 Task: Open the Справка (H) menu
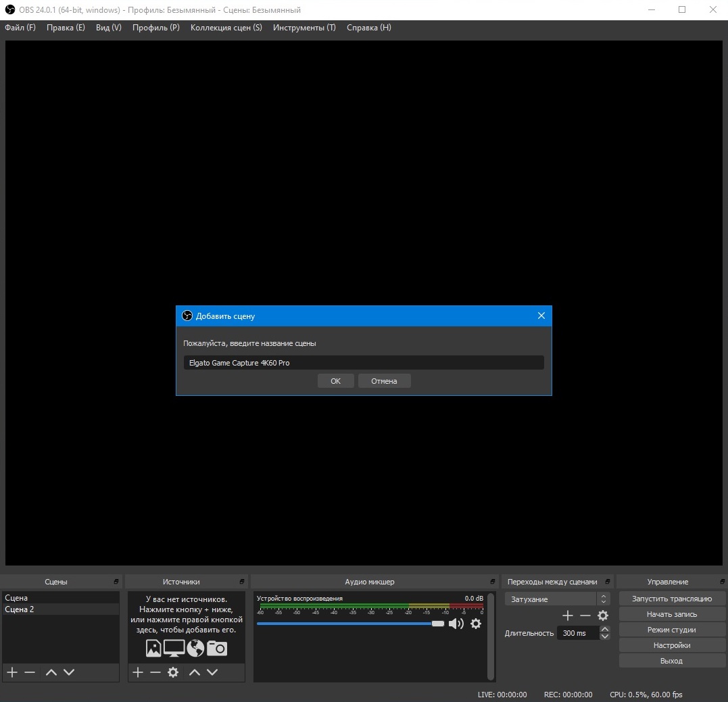pos(369,28)
